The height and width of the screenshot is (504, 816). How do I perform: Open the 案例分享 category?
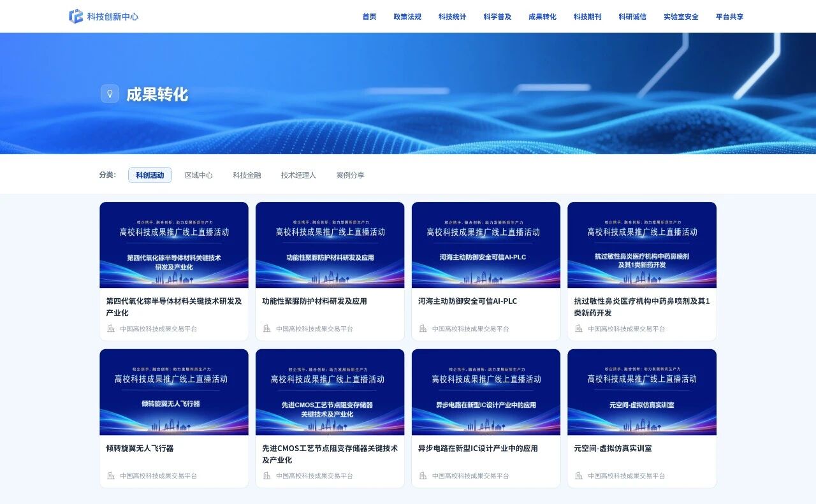click(350, 175)
